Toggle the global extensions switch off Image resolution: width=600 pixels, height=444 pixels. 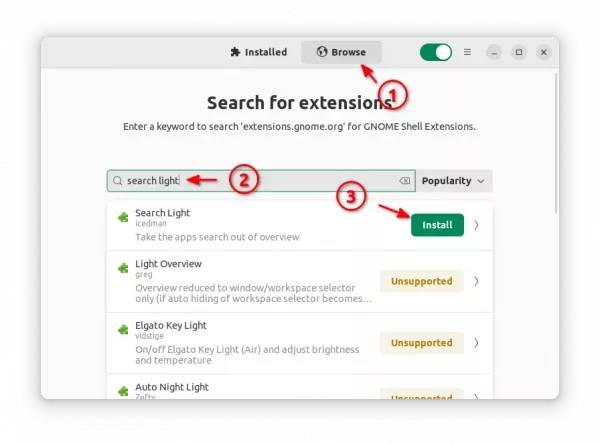click(435, 52)
